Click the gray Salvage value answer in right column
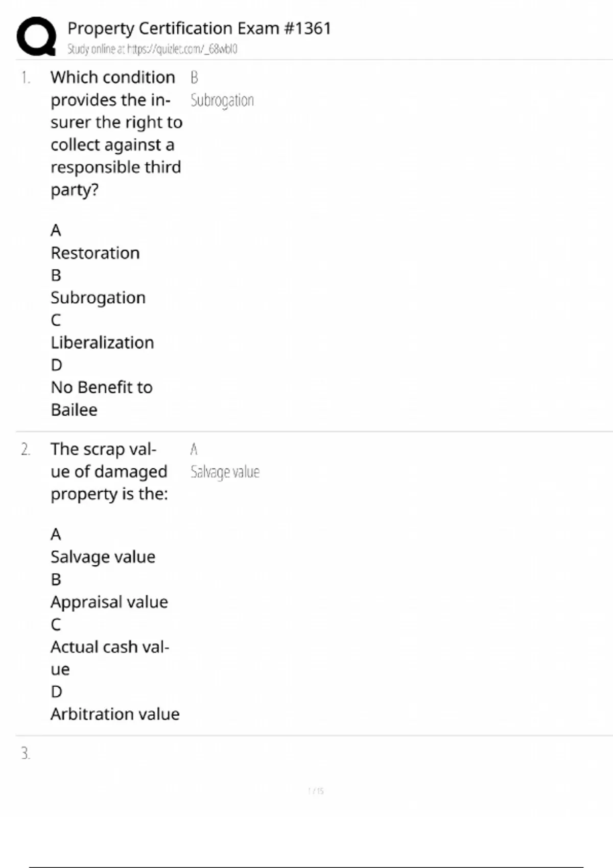 point(225,472)
